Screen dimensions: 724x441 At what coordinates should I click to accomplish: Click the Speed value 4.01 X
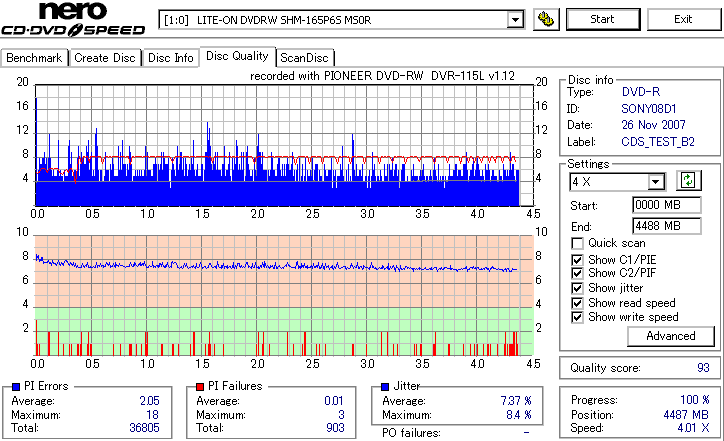(x=693, y=428)
